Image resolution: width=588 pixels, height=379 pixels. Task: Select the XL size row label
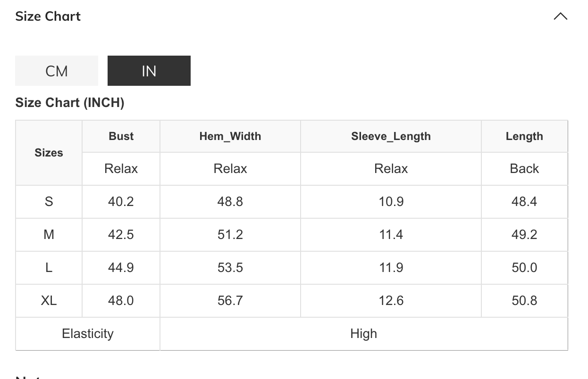(x=49, y=301)
